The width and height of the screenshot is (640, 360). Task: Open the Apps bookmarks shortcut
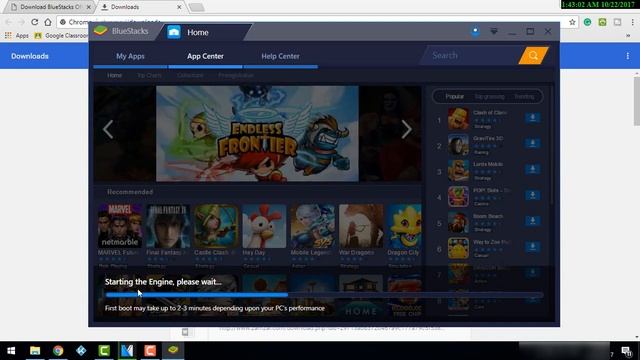click(17, 36)
